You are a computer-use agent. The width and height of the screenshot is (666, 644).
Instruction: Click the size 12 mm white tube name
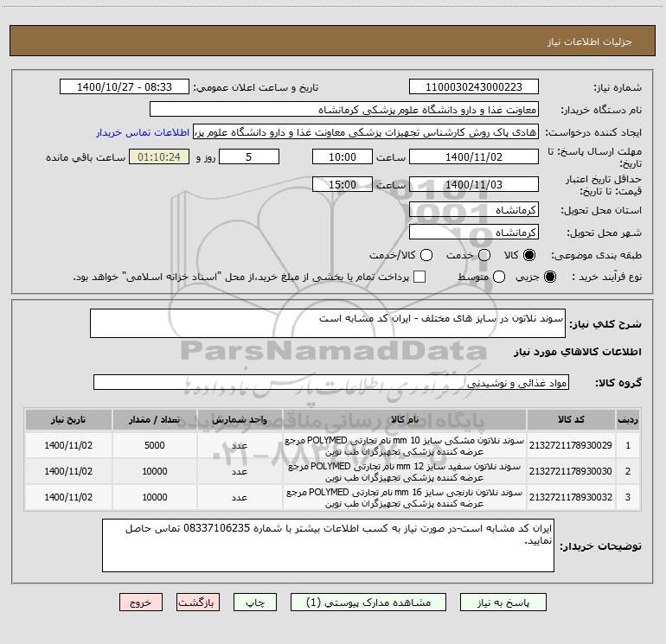tap(405, 472)
